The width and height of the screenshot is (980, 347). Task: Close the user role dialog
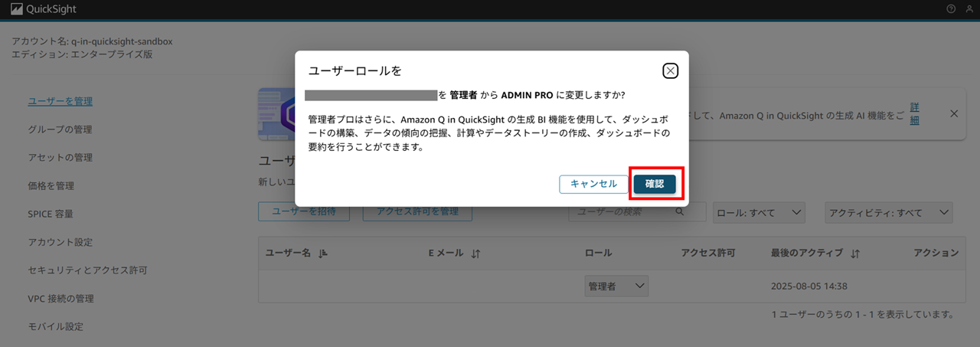click(670, 71)
